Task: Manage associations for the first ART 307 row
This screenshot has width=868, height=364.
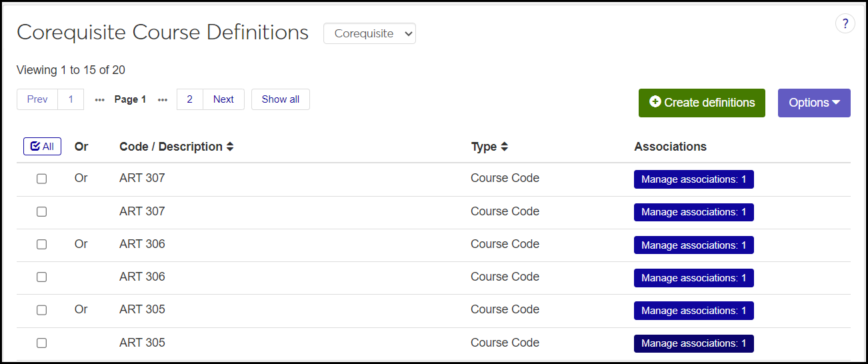Action: [x=693, y=179]
